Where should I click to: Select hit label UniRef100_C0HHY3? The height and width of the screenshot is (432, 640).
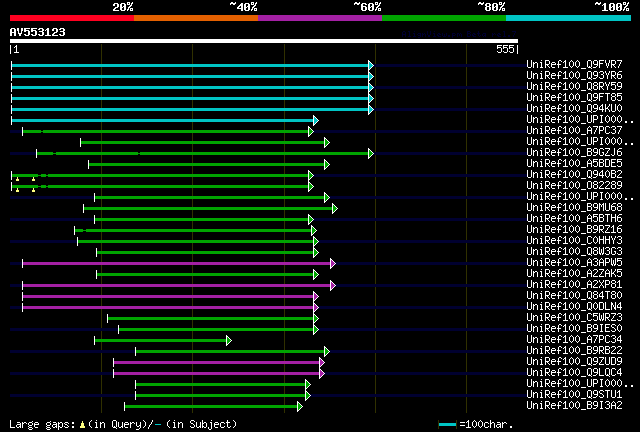(574, 240)
